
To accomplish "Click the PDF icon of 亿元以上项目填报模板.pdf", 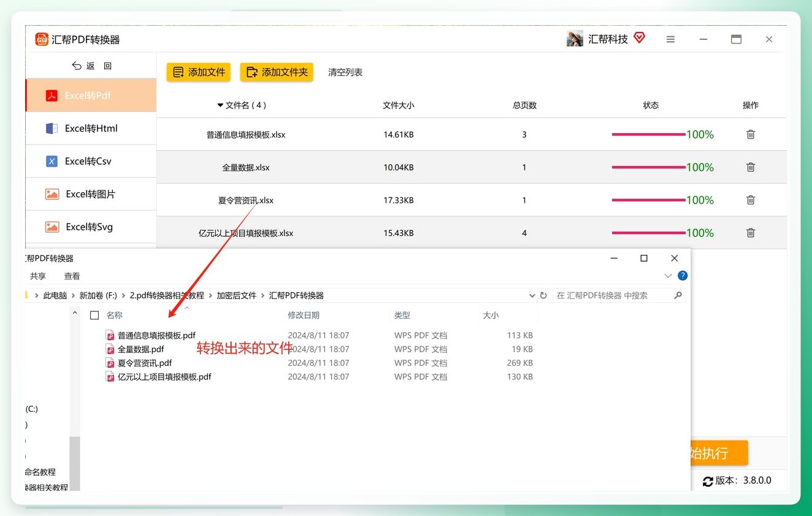I will coord(110,377).
